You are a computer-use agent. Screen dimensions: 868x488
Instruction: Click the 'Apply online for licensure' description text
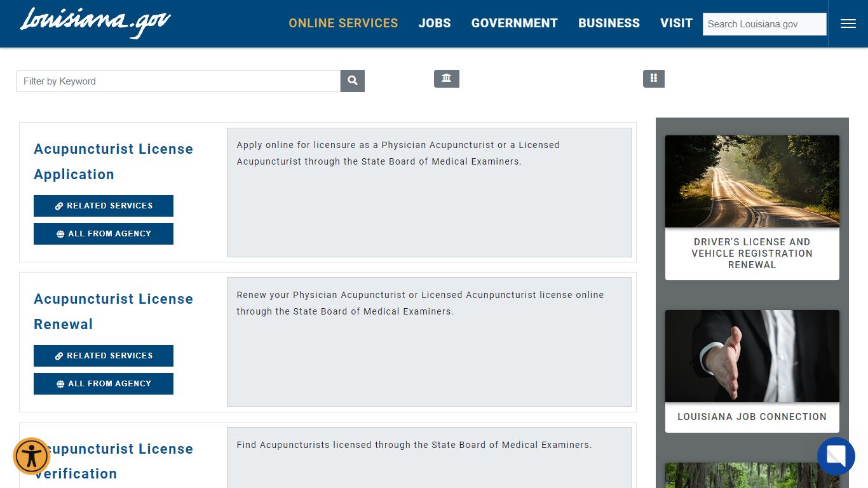pos(398,153)
